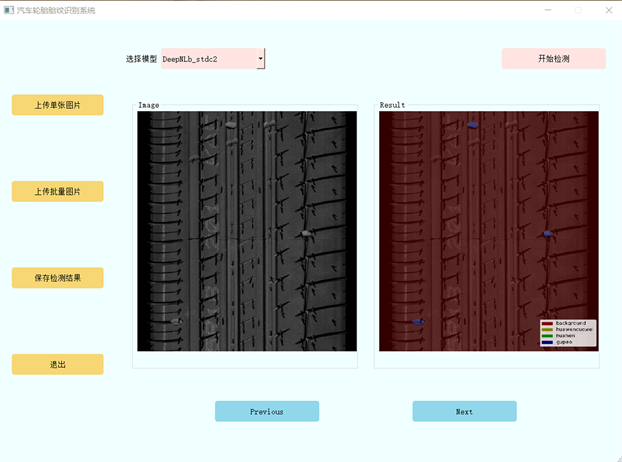622x462 pixels.
Task: Click the blue detected spot at top of Result
Action: tap(473, 125)
